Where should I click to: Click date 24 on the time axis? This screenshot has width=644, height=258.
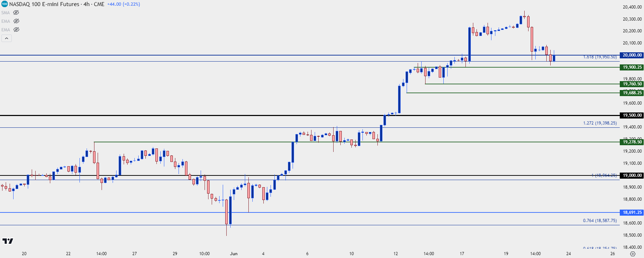coord(568,254)
